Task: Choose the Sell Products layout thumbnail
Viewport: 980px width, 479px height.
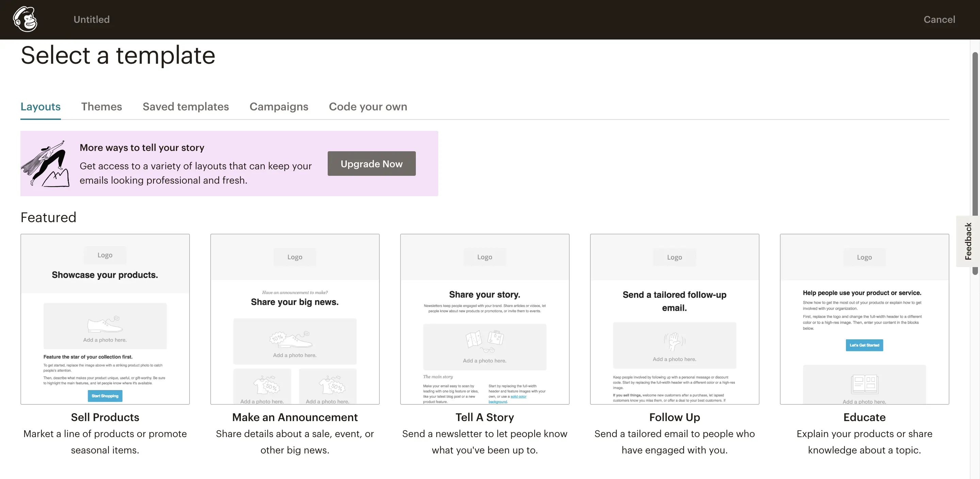Action: pos(105,319)
